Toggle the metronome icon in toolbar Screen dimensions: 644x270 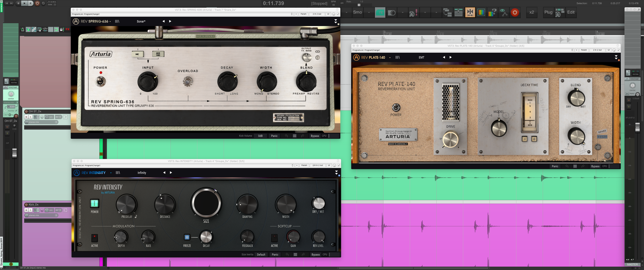coord(22,30)
